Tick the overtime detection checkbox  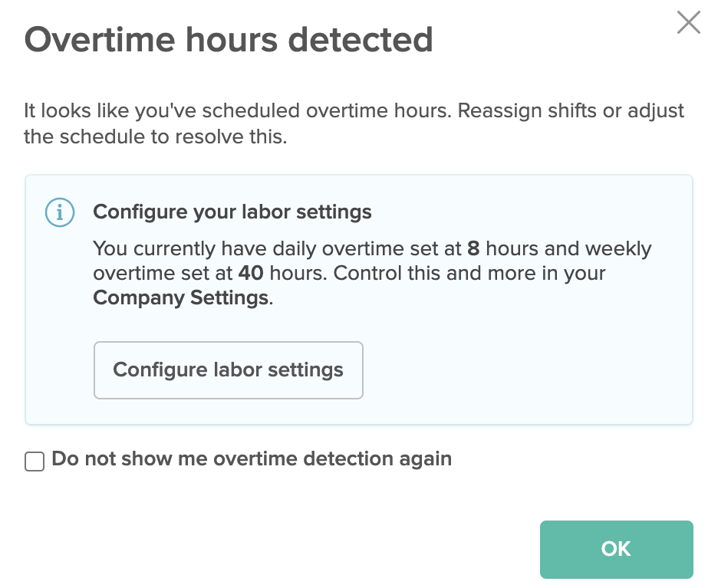coord(35,462)
